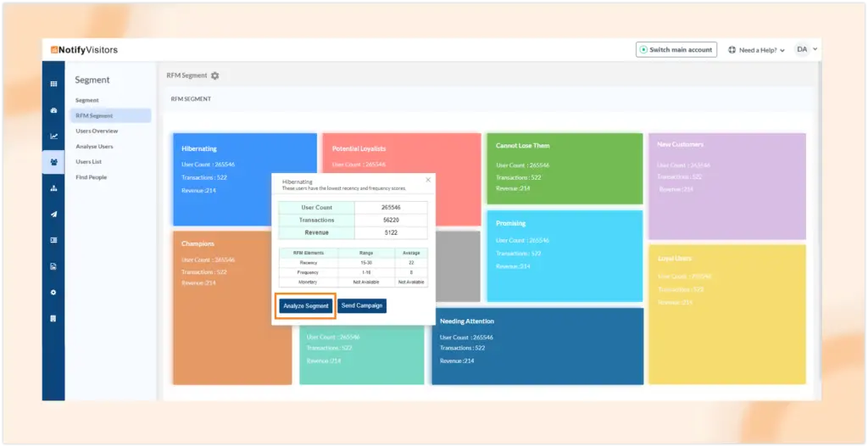The image size is (868, 447).
Task: Select the users segment icon in sidebar
Action: (53, 162)
